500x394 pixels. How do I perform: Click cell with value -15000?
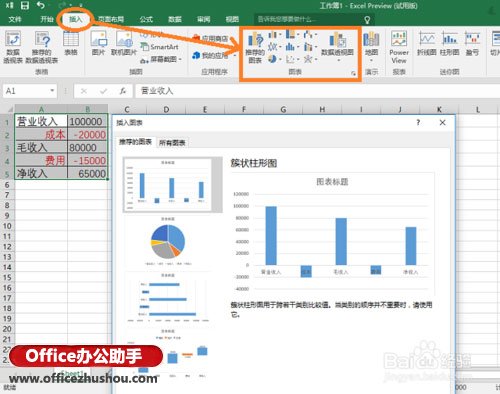click(x=87, y=160)
